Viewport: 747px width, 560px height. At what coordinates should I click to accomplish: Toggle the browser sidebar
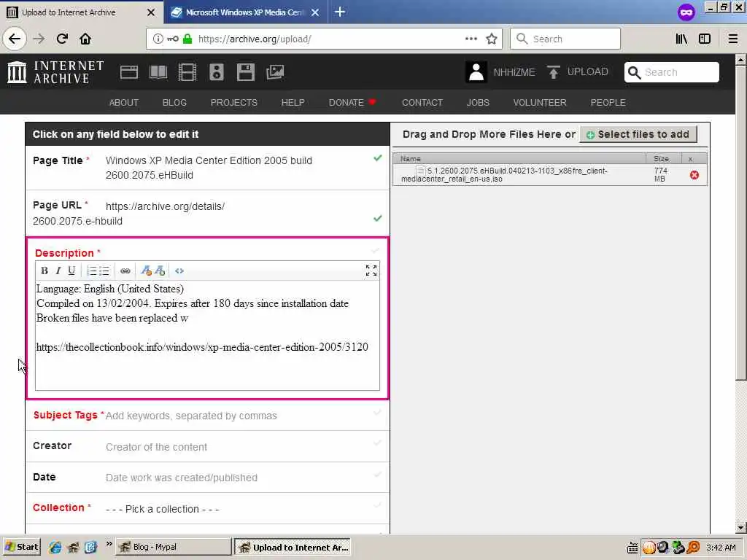[705, 39]
